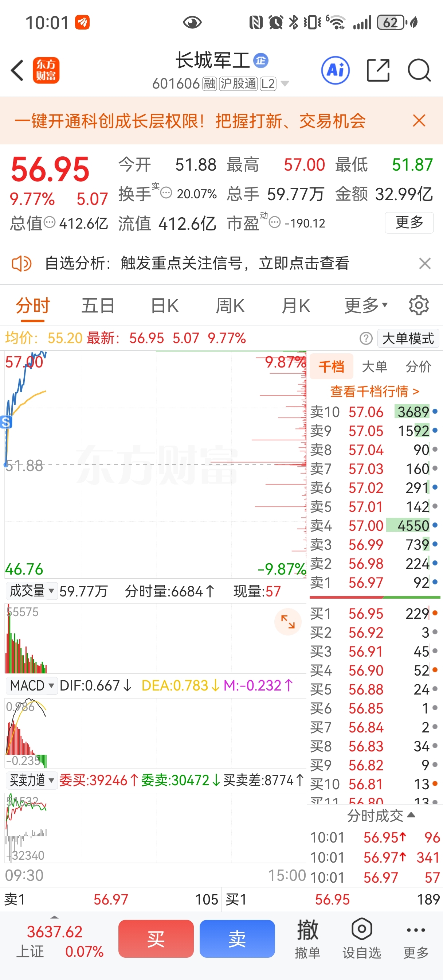Tap info icon next to 市盈
The image size is (443, 980).
[x=275, y=222]
